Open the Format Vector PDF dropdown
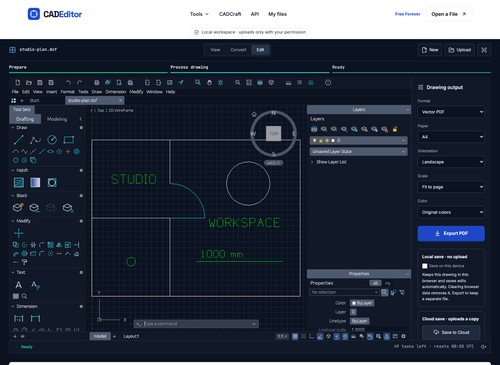 pos(451,112)
